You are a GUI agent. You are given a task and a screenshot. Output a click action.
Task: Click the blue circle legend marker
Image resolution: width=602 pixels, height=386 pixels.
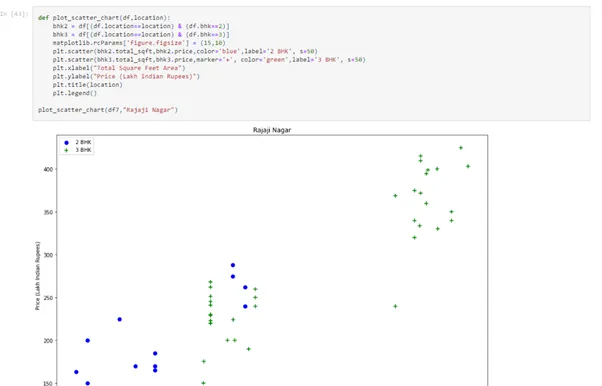click(x=66, y=143)
